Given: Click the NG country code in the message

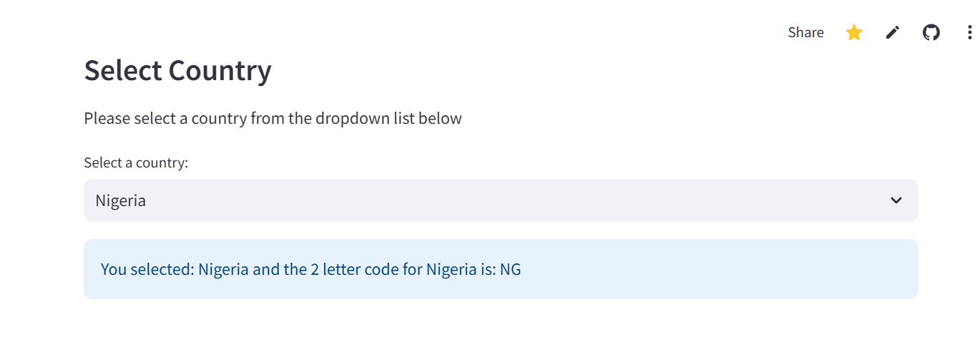Looking at the screenshot, I should pos(510,269).
